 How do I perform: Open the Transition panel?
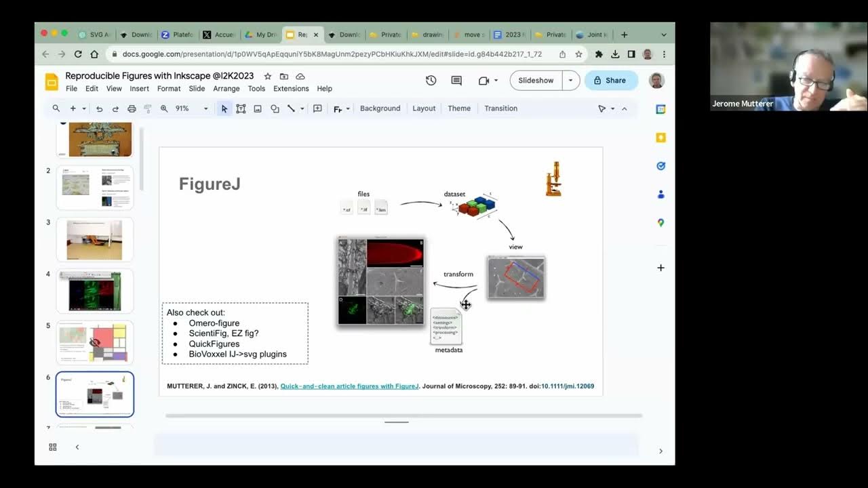(x=500, y=108)
